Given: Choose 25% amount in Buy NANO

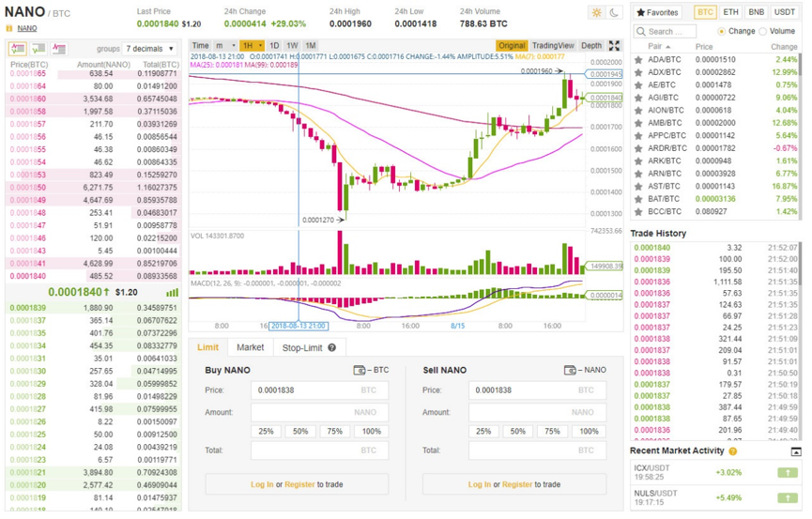Looking at the screenshot, I should [x=267, y=432].
